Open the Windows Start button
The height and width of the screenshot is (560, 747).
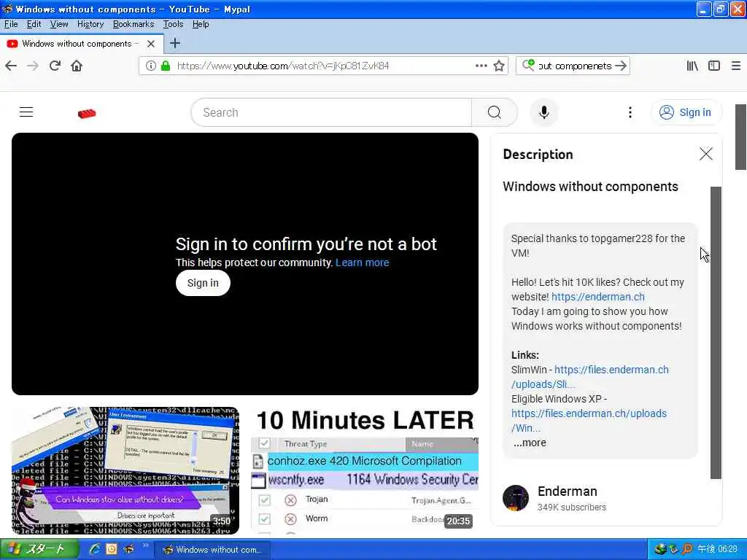click(39, 550)
